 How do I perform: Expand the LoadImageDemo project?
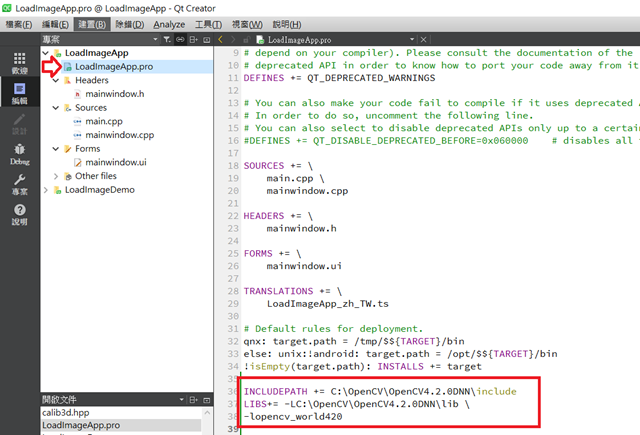tap(46, 190)
